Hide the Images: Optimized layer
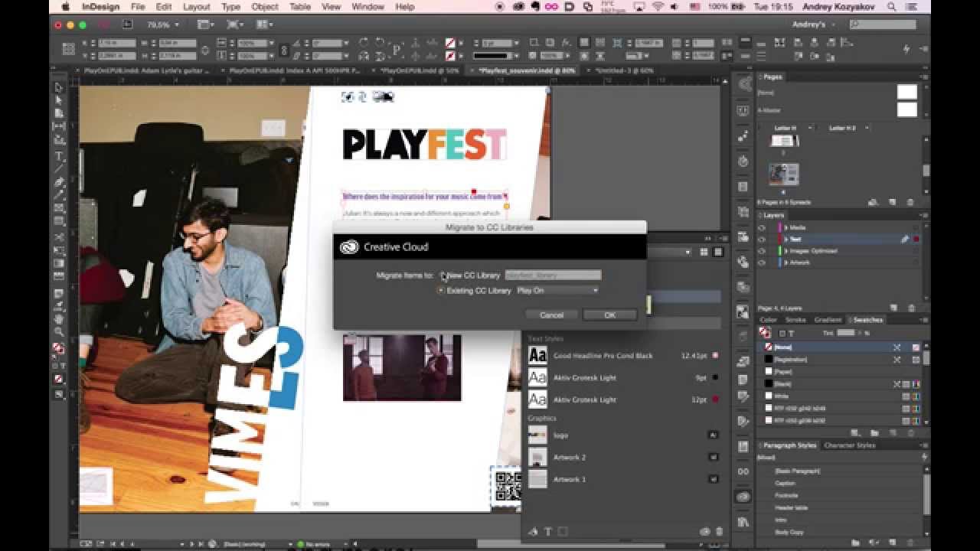Screen dimensions: 980x551 click(x=762, y=250)
